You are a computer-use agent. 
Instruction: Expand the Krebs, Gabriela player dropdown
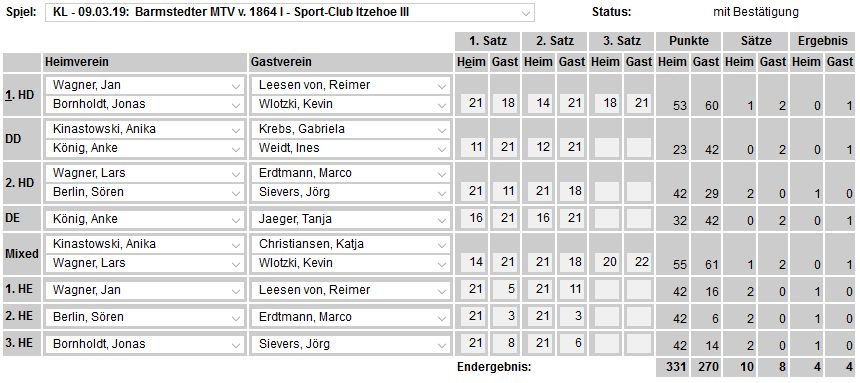[x=350, y=129]
